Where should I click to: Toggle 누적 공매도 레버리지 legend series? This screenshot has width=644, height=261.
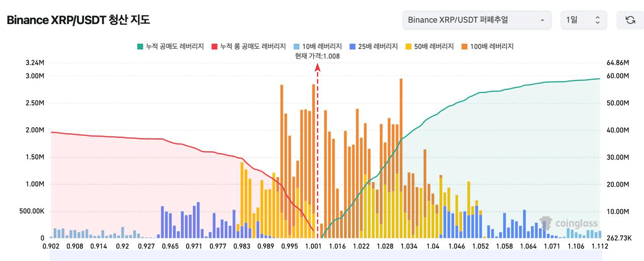point(170,46)
